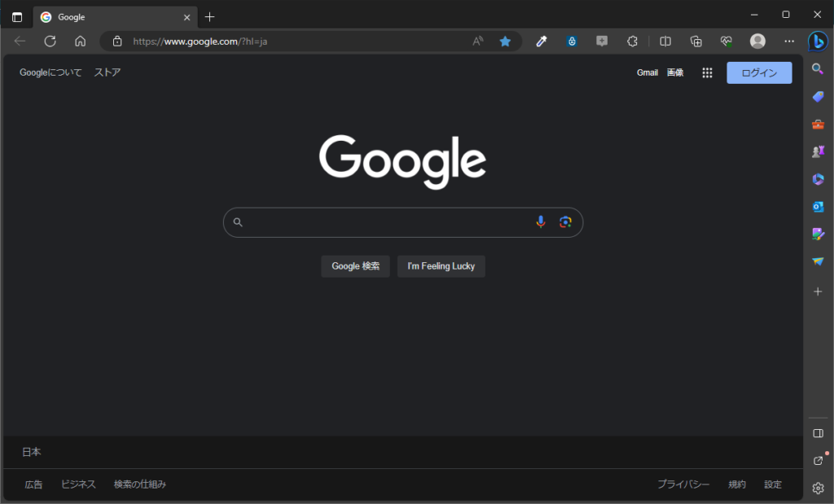View site info via lock icon
The width and height of the screenshot is (834, 504).
117,41
